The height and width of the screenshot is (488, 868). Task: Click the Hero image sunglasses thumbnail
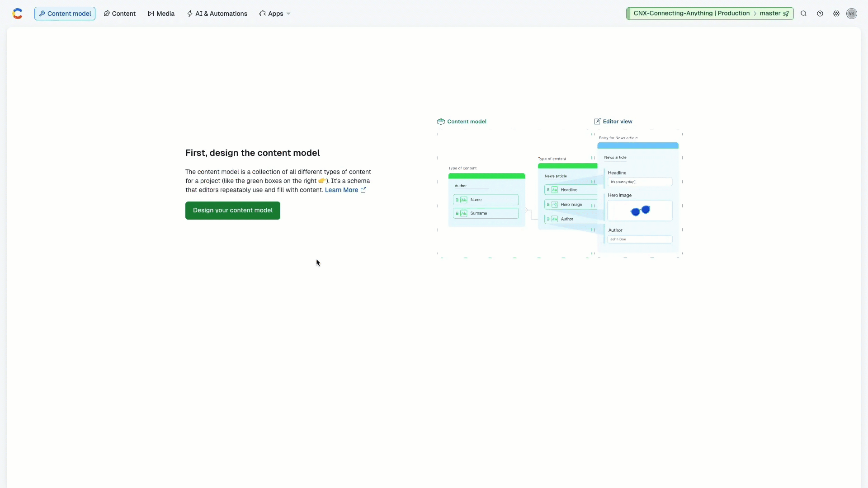(640, 211)
